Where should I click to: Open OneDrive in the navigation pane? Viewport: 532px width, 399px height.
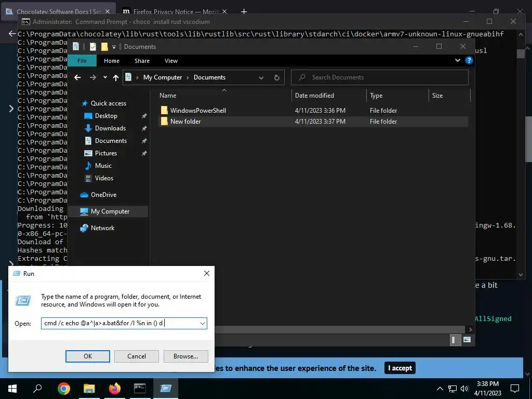[x=103, y=195]
